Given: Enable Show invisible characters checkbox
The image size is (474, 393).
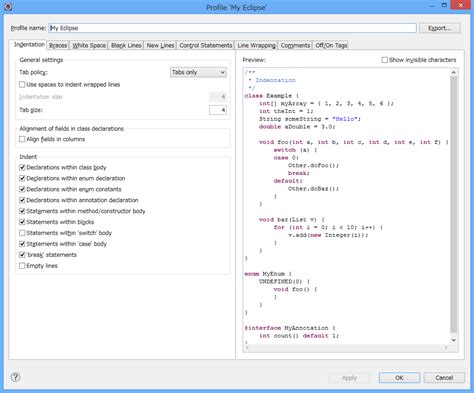Looking at the screenshot, I should tap(384, 60).
